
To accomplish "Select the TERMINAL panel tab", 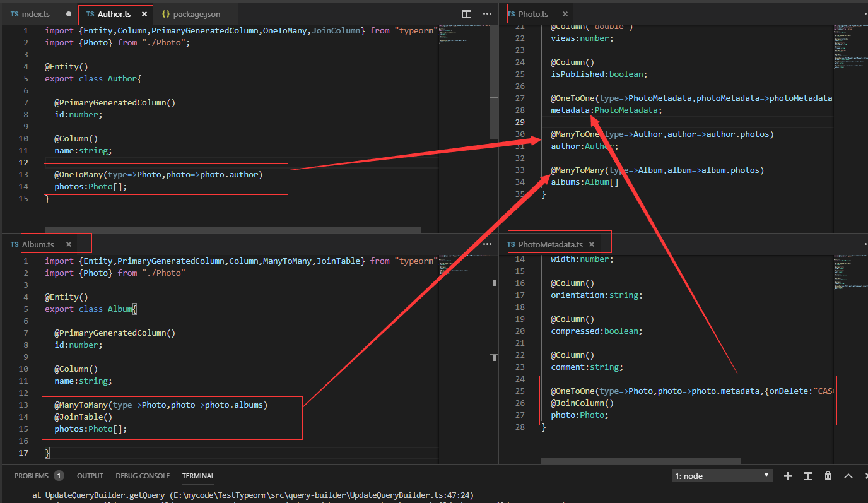I will point(199,476).
